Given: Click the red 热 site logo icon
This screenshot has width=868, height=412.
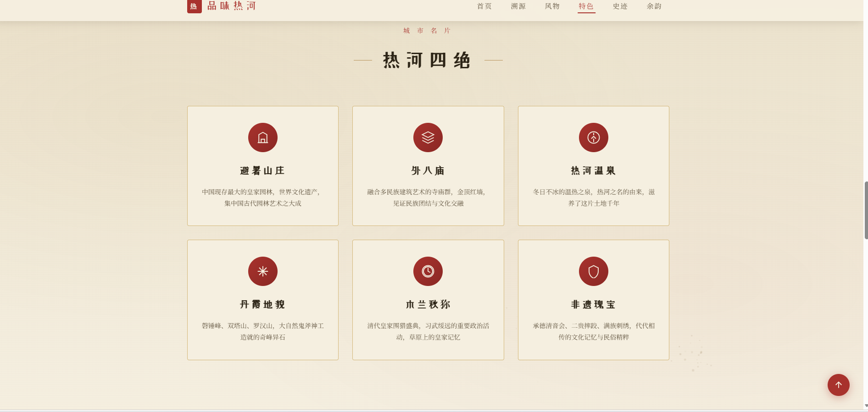Looking at the screenshot, I should tap(194, 6).
